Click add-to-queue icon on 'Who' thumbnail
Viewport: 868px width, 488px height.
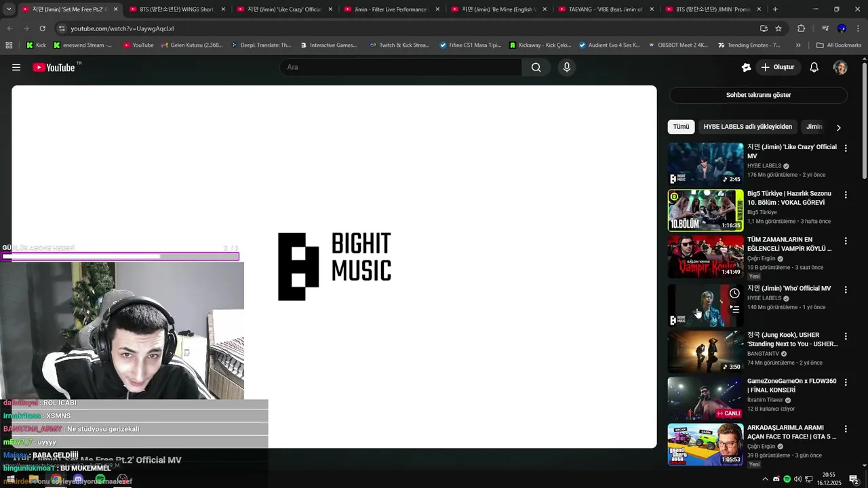734,310
